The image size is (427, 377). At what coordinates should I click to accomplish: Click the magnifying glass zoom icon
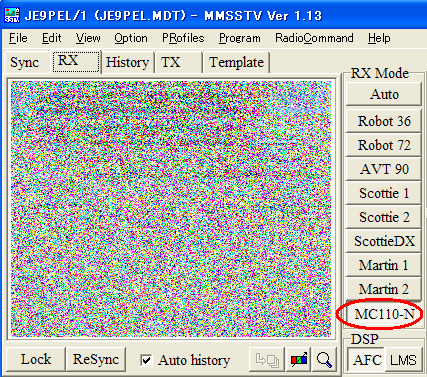pos(324,359)
